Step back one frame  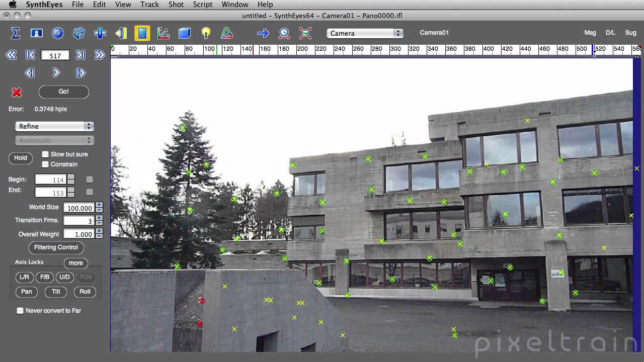point(30,73)
